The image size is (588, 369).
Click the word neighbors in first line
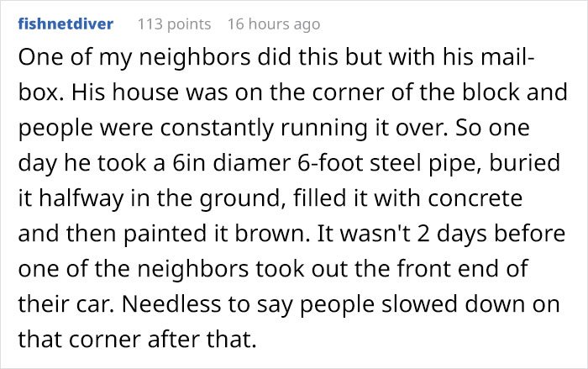195,59
